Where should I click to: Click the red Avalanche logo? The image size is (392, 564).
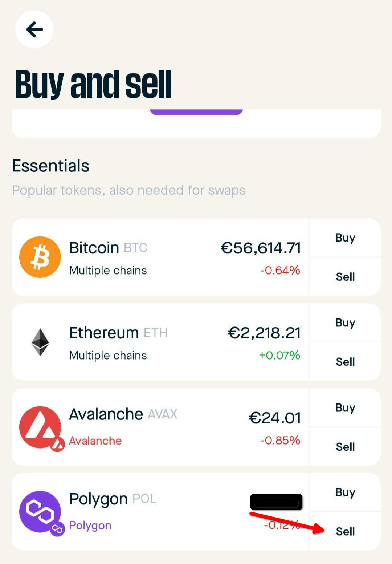pyautogui.click(x=40, y=427)
